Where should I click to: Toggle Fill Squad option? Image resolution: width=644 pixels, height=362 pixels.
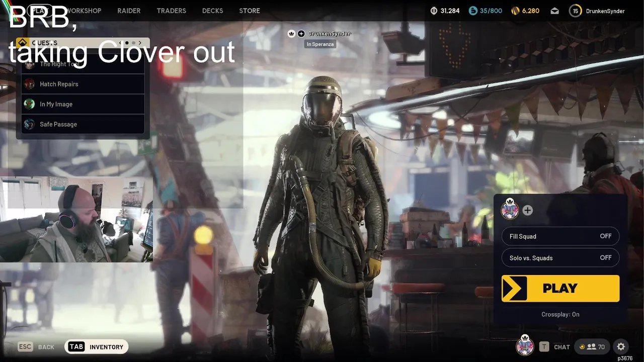coord(560,236)
